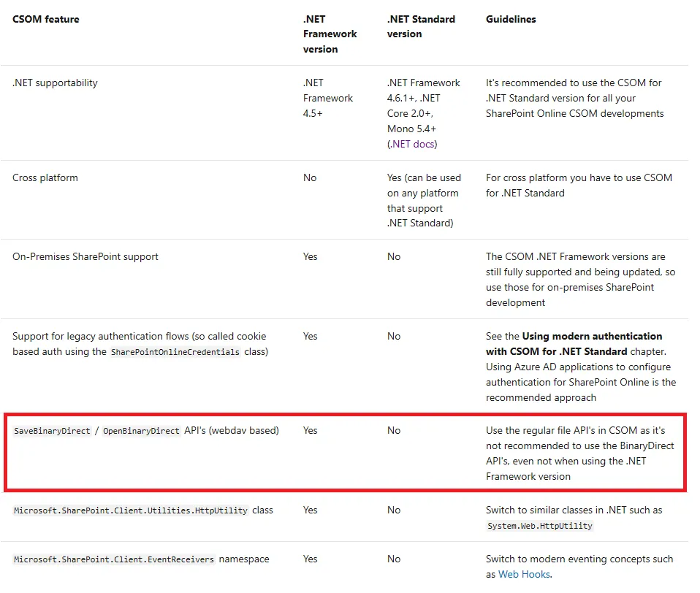The height and width of the screenshot is (593, 700).
Task: Click bold 'Using modern authentication' chapter text
Action: click(x=592, y=336)
